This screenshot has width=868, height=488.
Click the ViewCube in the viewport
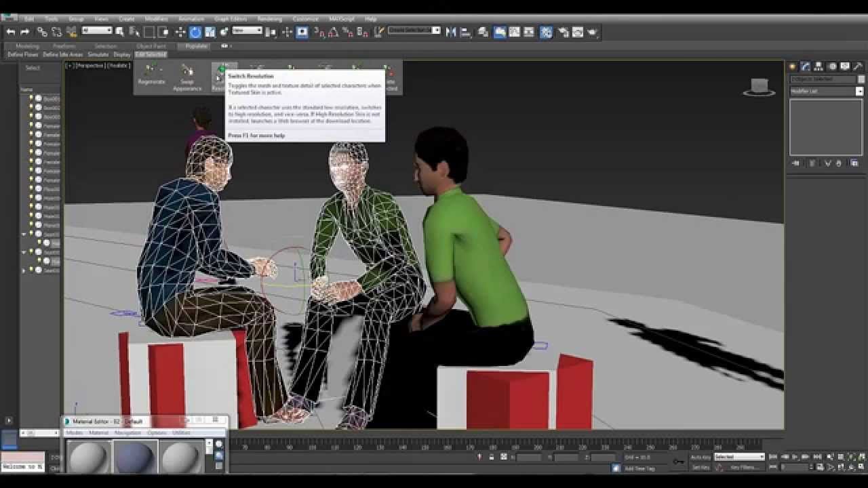pyautogui.click(x=759, y=87)
